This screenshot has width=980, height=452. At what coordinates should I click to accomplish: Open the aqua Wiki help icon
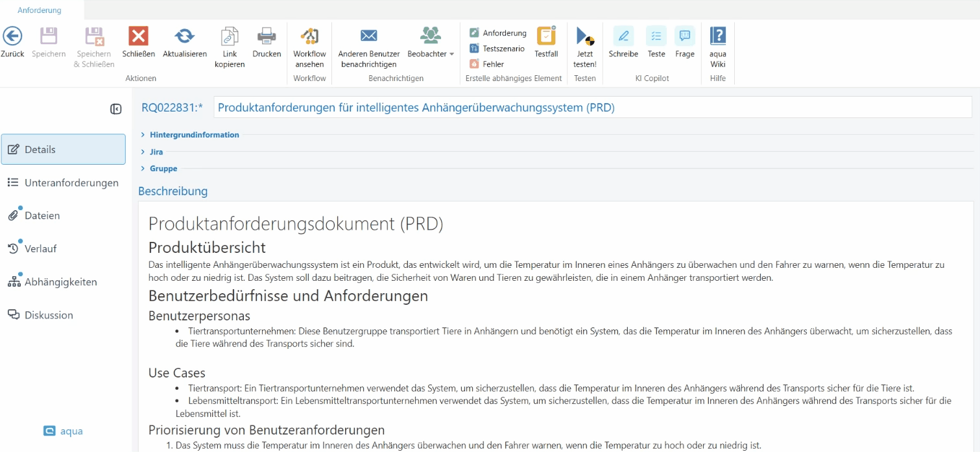tap(717, 36)
